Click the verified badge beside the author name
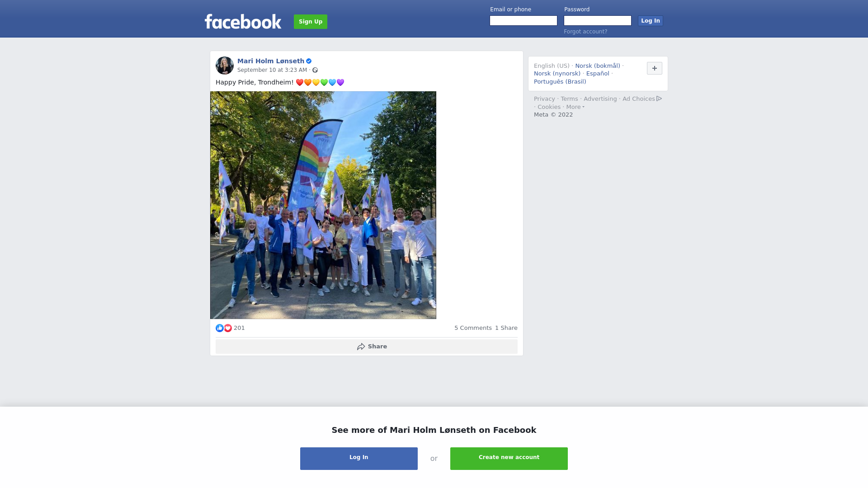 click(x=309, y=61)
